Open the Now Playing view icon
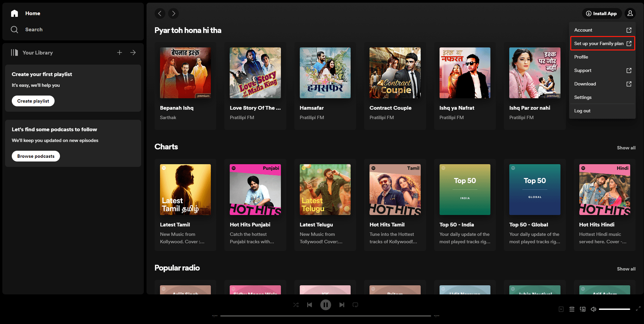This screenshot has height=324, width=644. click(561, 309)
